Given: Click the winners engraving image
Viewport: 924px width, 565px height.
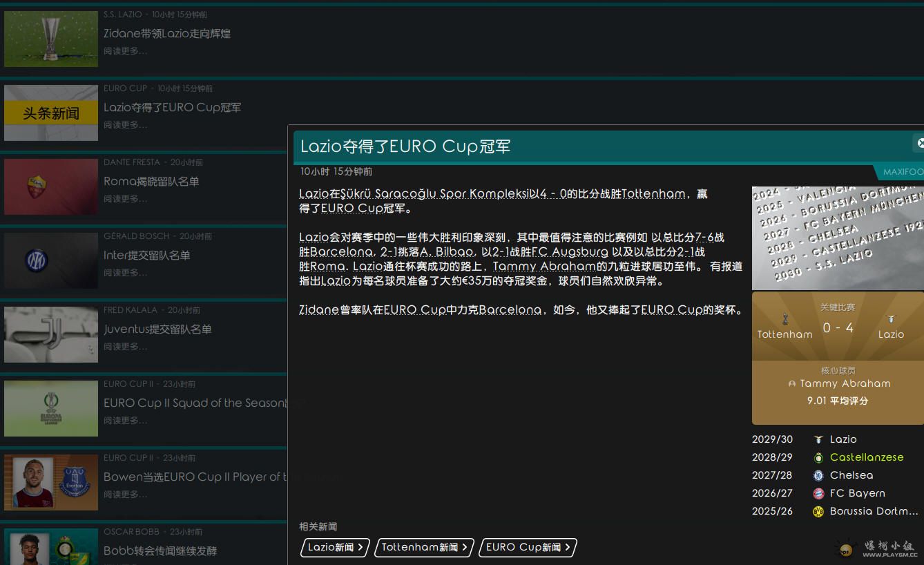Looking at the screenshot, I should coord(838,238).
